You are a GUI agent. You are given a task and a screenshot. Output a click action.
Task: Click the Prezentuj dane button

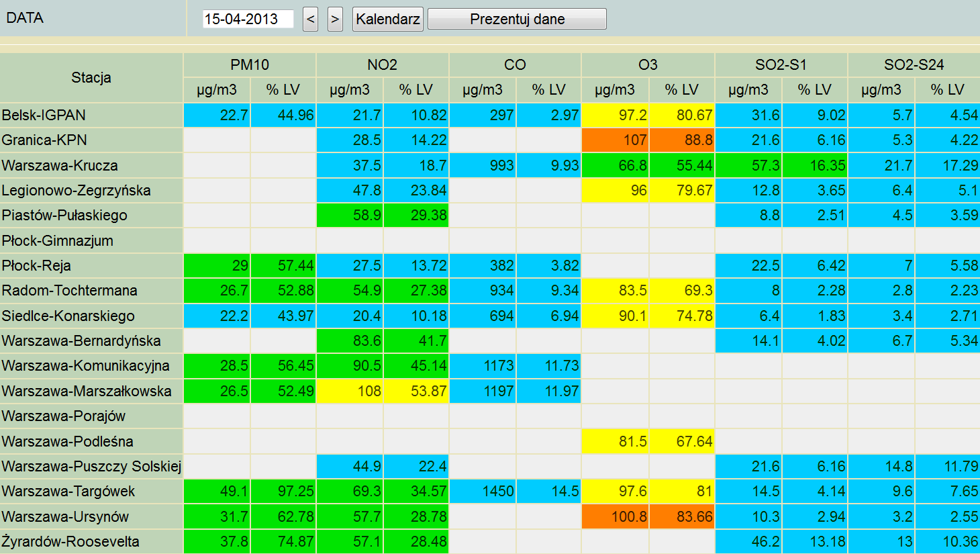(517, 19)
